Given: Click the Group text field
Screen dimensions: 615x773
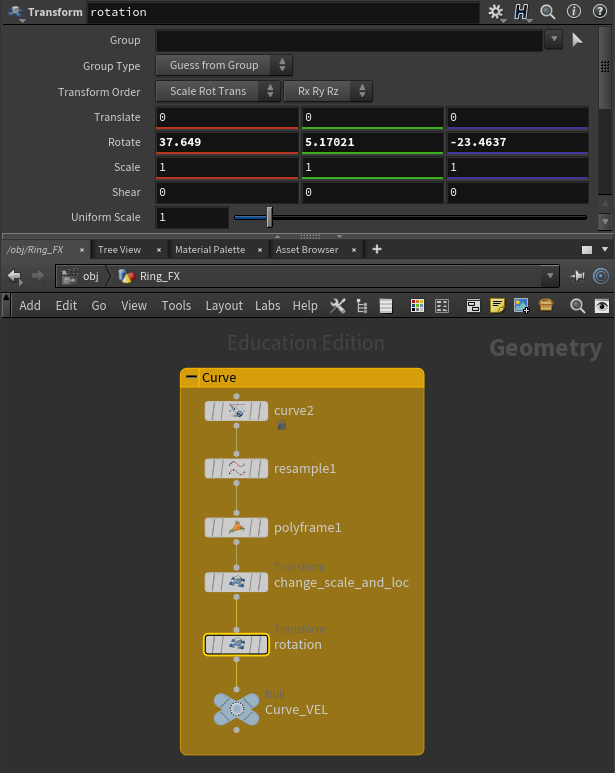Looking at the screenshot, I should tap(349, 40).
